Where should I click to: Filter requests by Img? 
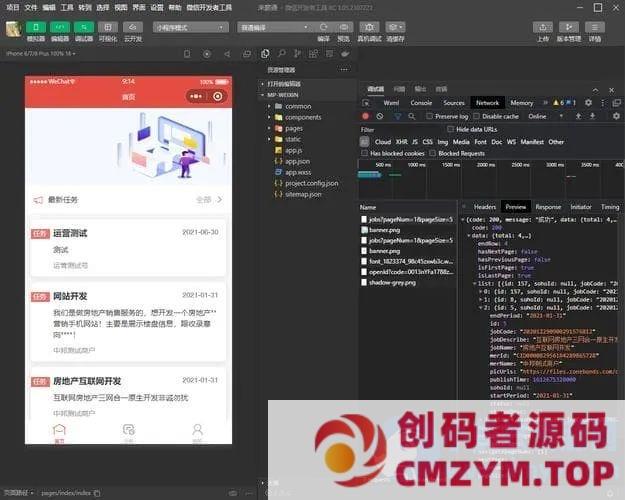(x=442, y=142)
